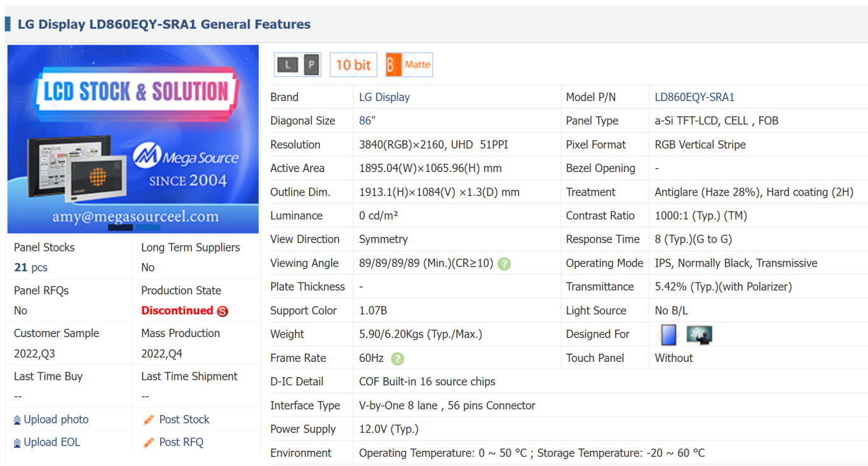Image resolution: width=868 pixels, height=466 pixels.
Task: Click IPS, Normally Black, Transmissive text
Action: pos(736,263)
